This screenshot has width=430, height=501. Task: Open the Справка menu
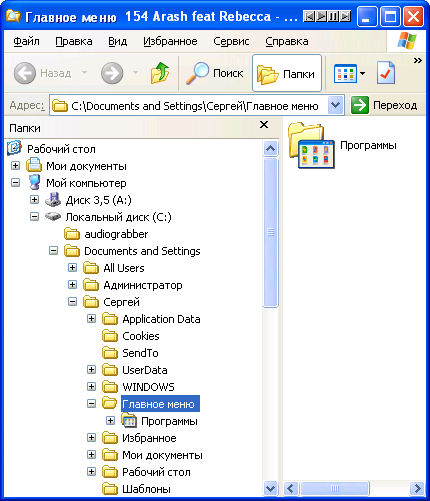[287, 41]
